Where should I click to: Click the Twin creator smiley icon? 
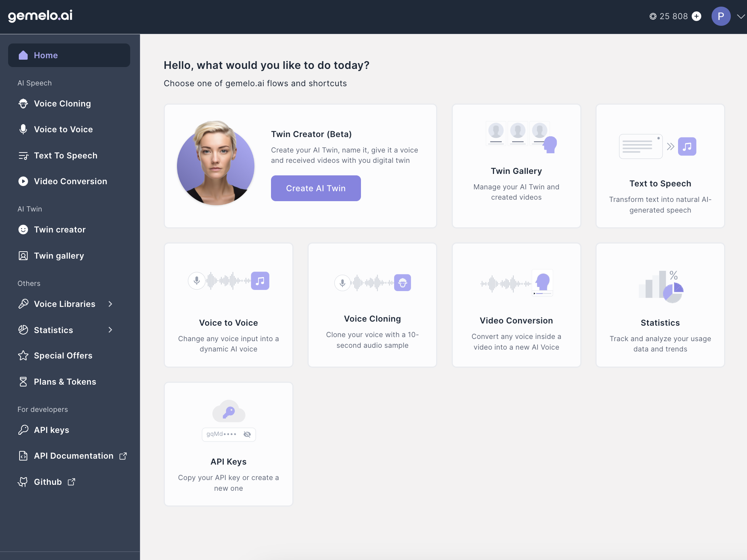23,230
